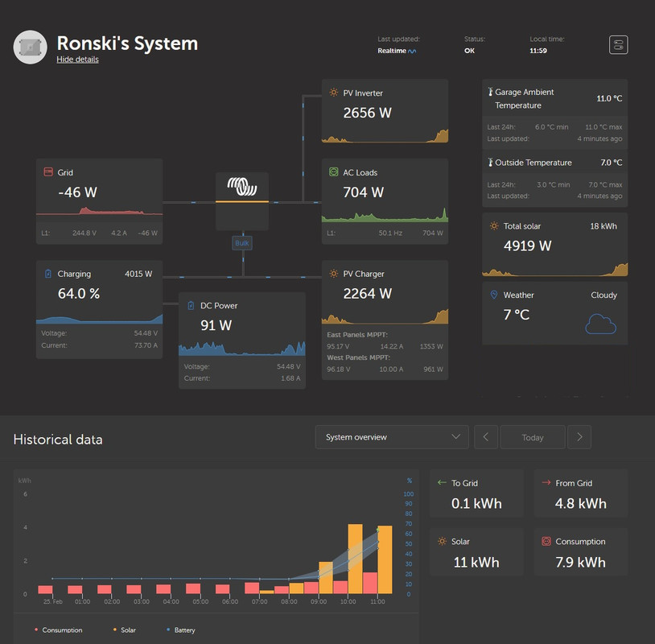The width and height of the screenshot is (655, 644).
Task: Click the To Grid left arrow icon
Action: tap(442, 483)
